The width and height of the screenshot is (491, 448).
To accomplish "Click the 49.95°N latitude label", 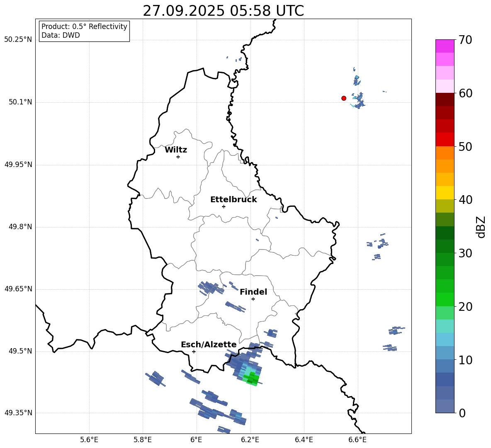I will [18, 164].
